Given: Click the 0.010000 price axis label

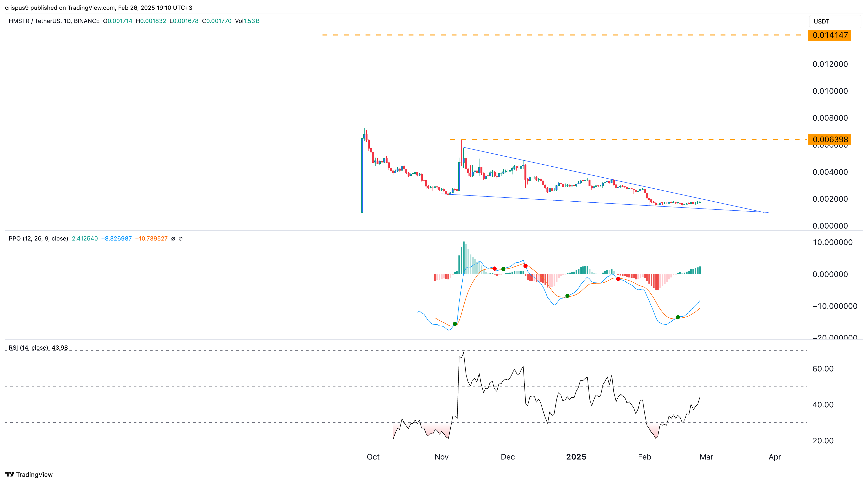Looking at the screenshot, I should (x=830, y=91).
